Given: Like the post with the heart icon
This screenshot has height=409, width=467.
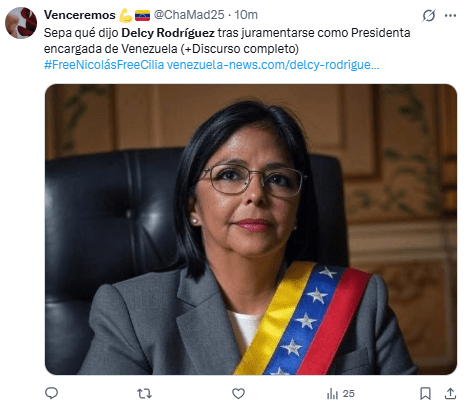Looking at the screenshot, I should [x=238, y=394].
